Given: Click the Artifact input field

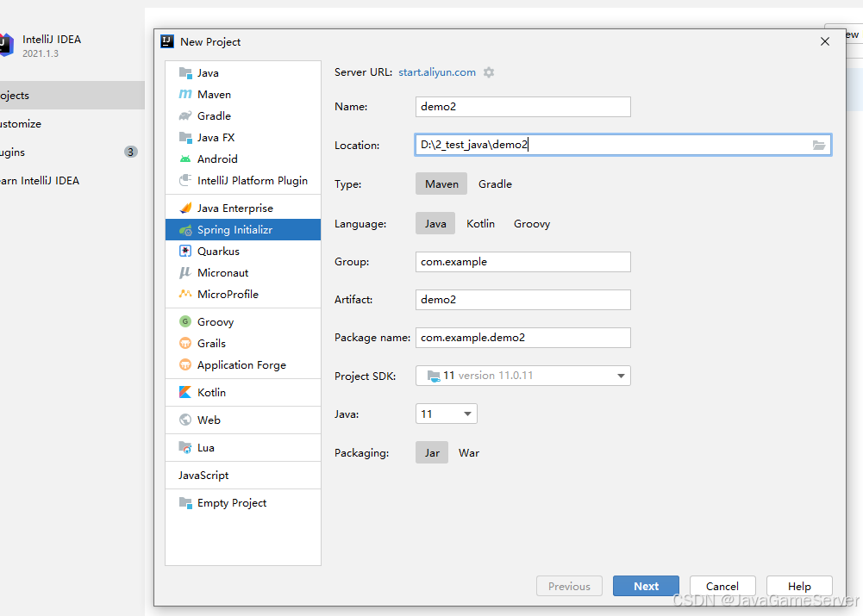Looking at the screenshot, I should (522, 300).
